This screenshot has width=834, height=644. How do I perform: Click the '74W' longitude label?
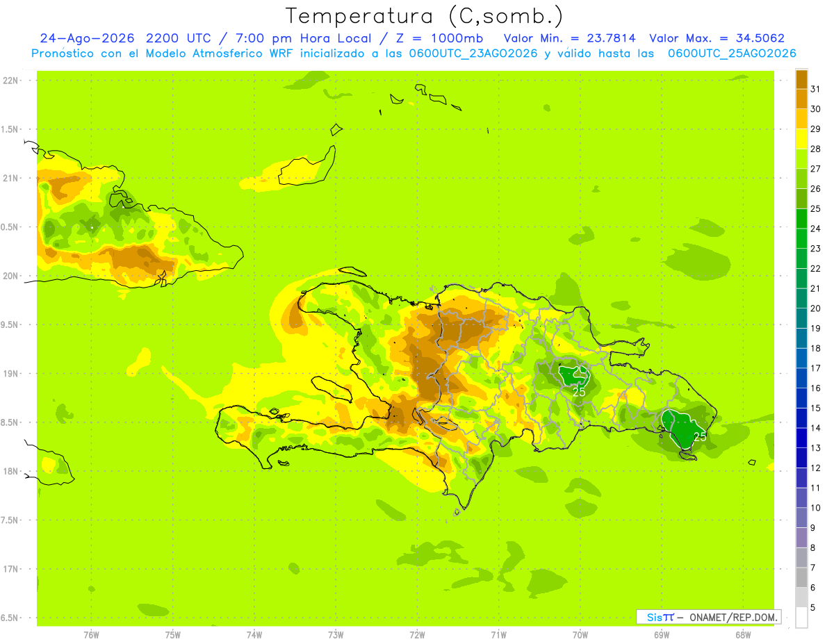tap(254, 635)
